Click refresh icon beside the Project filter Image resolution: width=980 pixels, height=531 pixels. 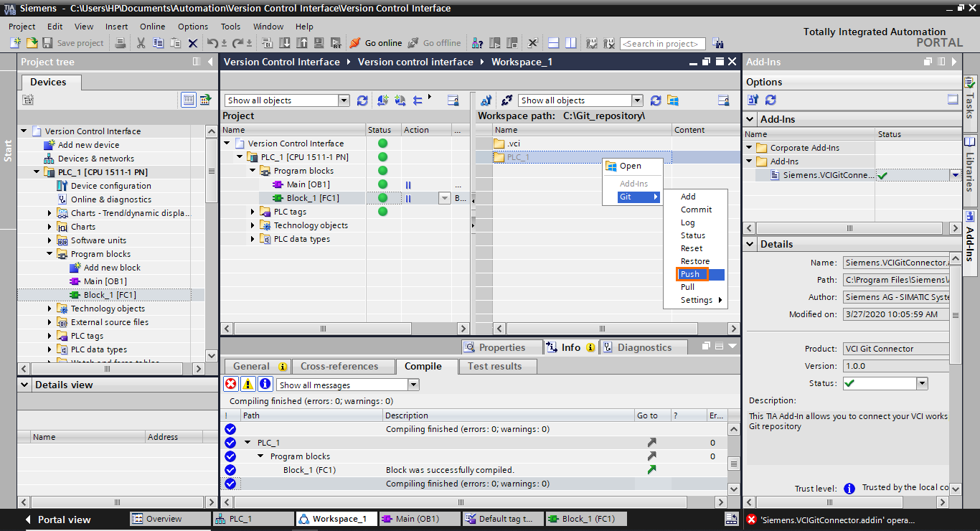(x=362, y=100)
